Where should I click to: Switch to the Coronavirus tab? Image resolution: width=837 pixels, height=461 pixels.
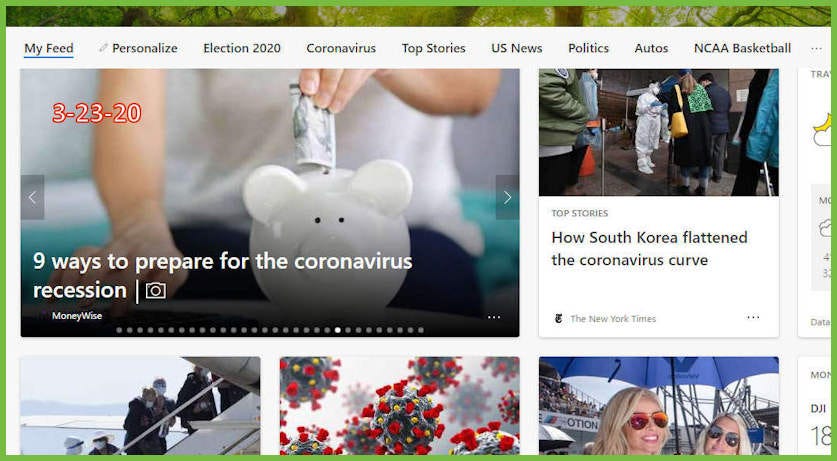coord(341,48)
